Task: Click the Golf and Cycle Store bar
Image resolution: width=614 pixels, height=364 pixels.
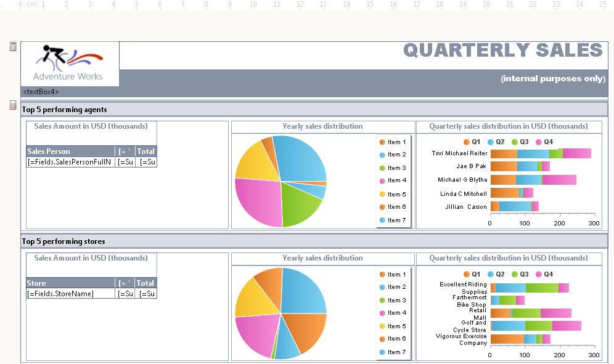Action: click(535, 326)
